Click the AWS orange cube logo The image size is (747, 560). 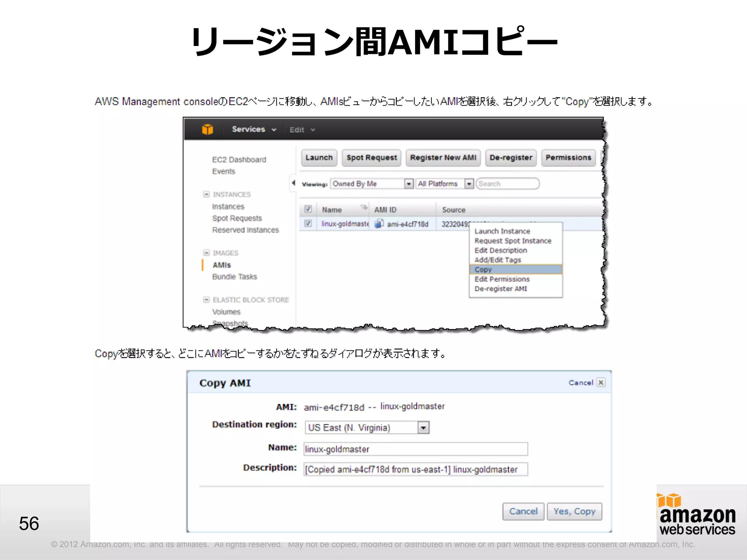[208, 129]
